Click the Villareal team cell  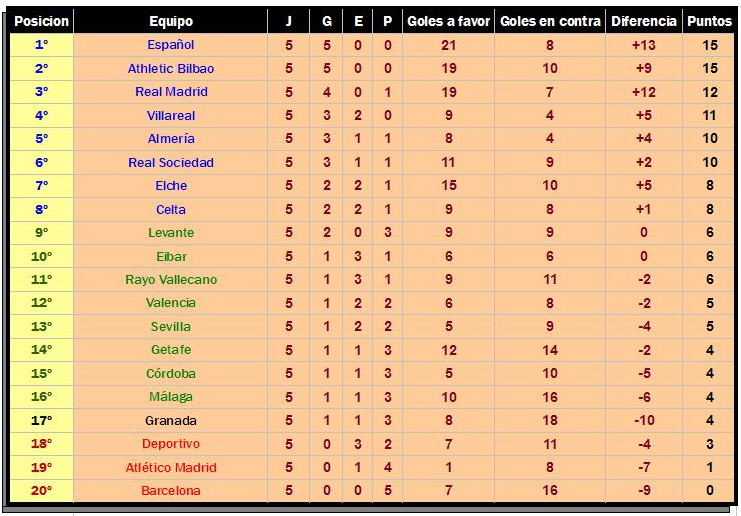tap(171, 115)
